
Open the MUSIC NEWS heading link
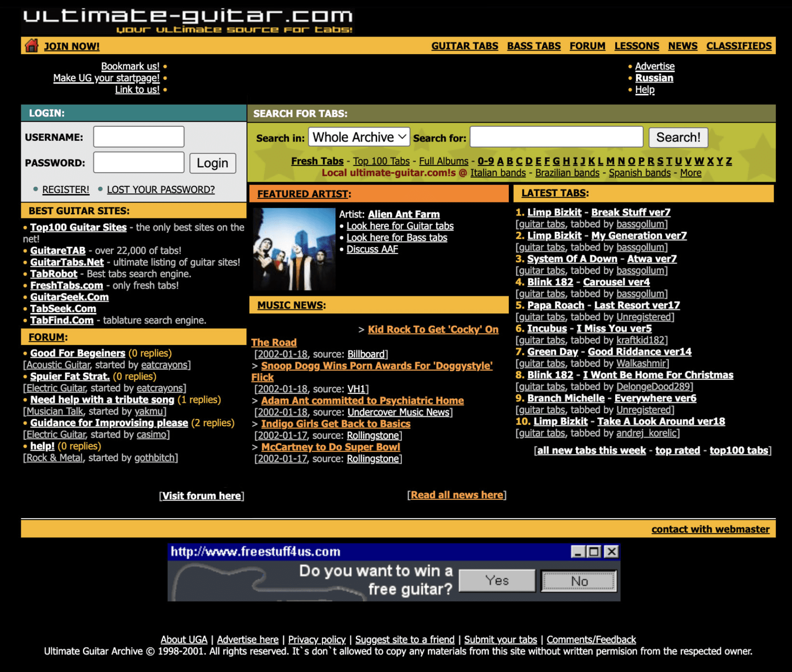pos(290,305)
